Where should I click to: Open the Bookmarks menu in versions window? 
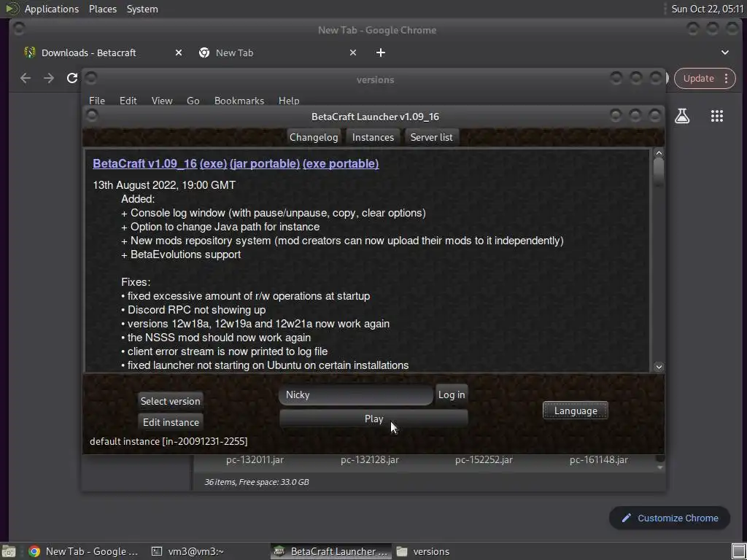click(239, 101)
